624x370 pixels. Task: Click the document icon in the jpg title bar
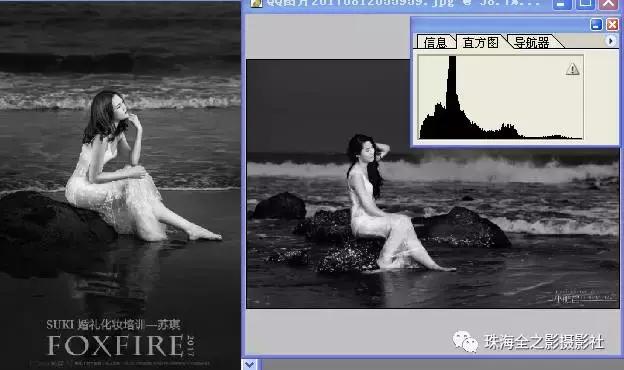point(256,3)
